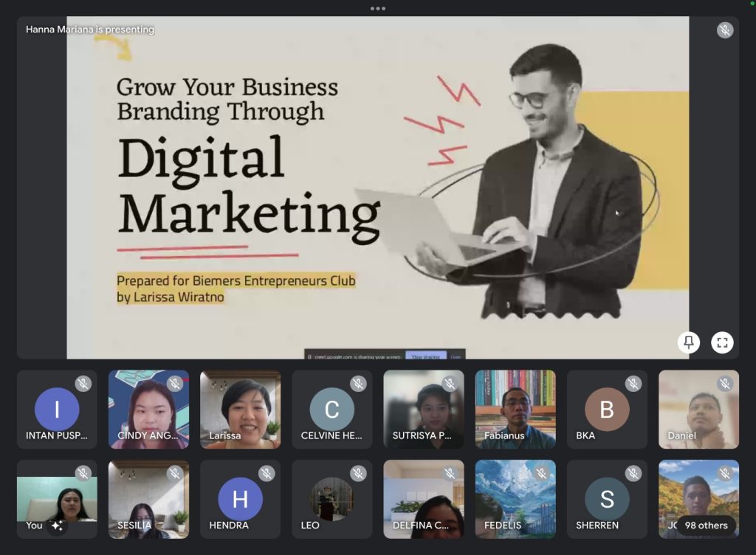Click the muted mic icon on HENDRA tile
Image resolution: width=756 pixels, height=555 pixels.
(267, 474)
